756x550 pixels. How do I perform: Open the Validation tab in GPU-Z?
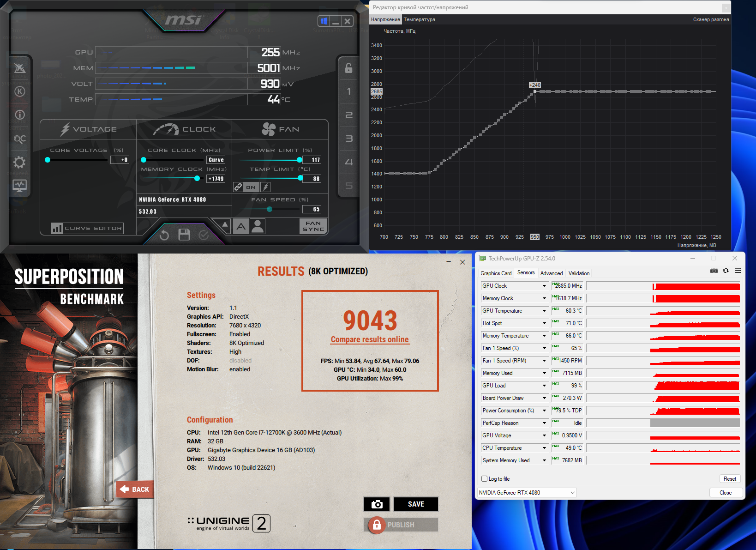579,273
